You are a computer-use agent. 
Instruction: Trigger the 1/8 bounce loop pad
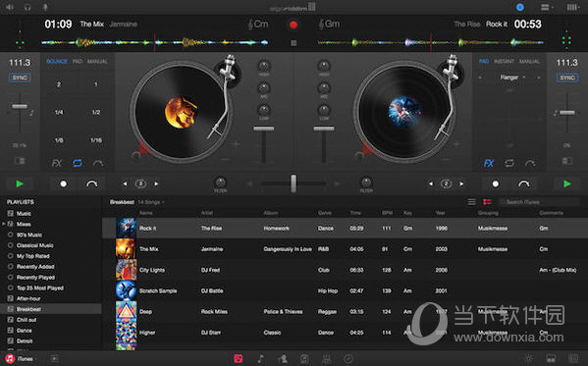tap(59, 140)
